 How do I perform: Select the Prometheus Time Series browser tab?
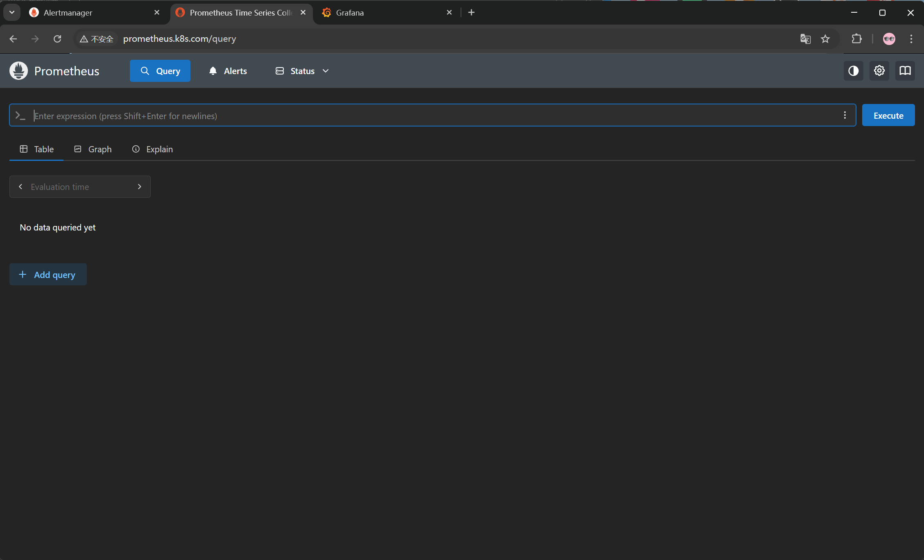(x=241, y=13)
